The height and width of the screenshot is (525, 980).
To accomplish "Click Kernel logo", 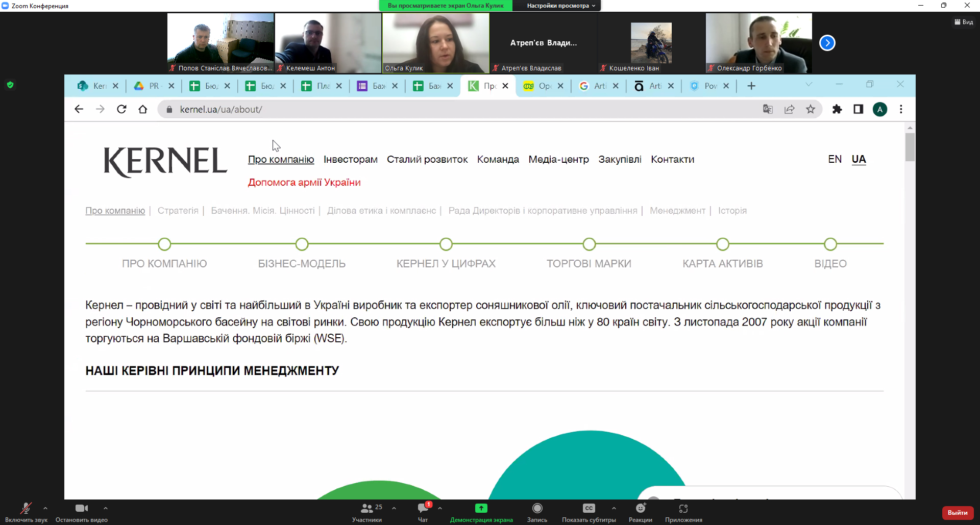I will pyautogui.click(x=165, y=162).
